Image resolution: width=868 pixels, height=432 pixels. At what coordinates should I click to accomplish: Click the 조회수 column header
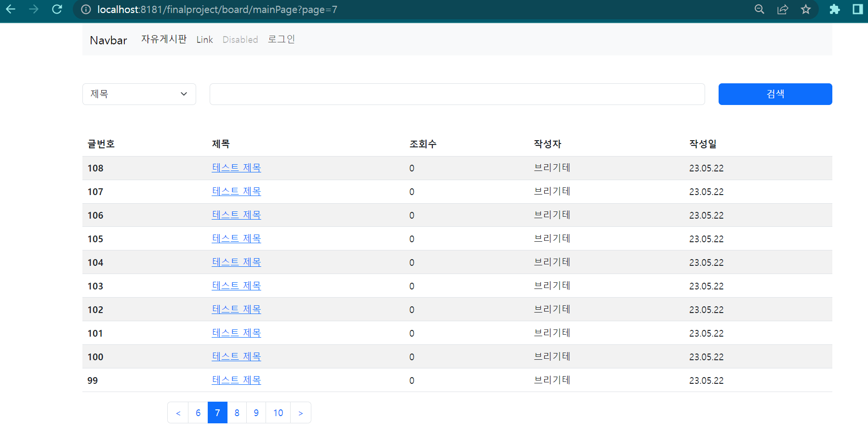(423, 144)
